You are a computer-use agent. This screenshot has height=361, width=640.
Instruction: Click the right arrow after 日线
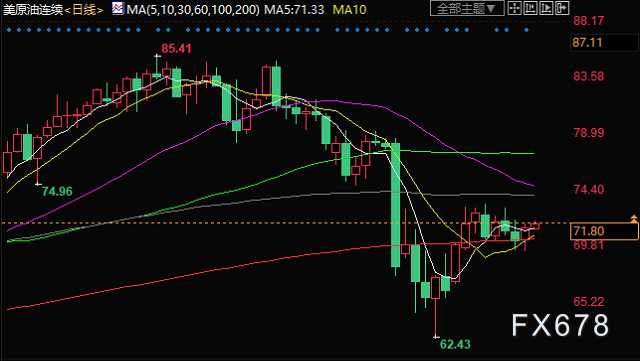(100, 10)
